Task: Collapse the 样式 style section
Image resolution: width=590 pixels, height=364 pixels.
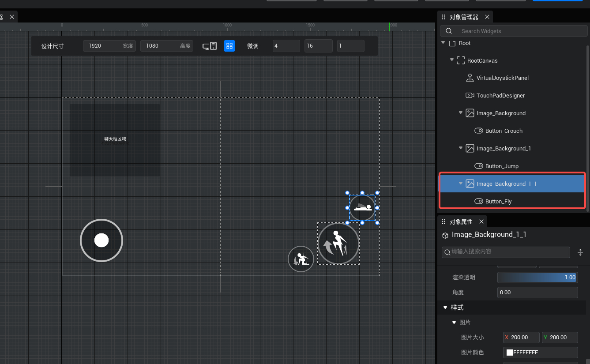Action: (x=445, y=308)
